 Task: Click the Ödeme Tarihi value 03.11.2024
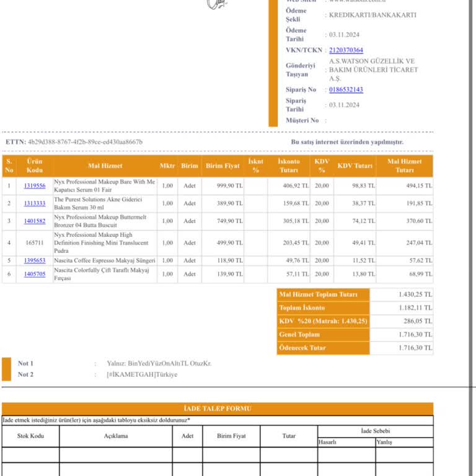click(344, 35)
